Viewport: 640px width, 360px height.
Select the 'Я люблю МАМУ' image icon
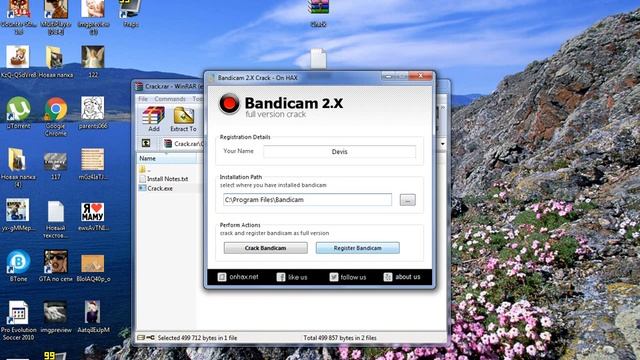coord(93,216)
